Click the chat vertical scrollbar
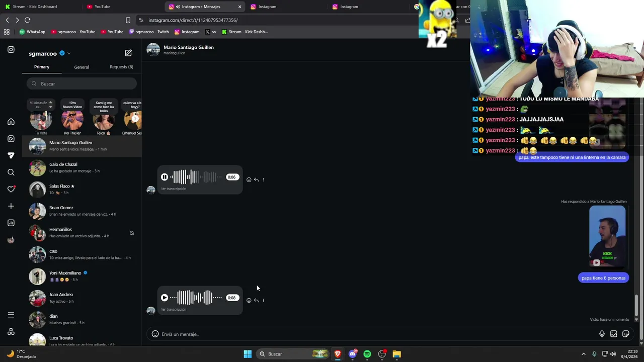 [x=636, y=305]
